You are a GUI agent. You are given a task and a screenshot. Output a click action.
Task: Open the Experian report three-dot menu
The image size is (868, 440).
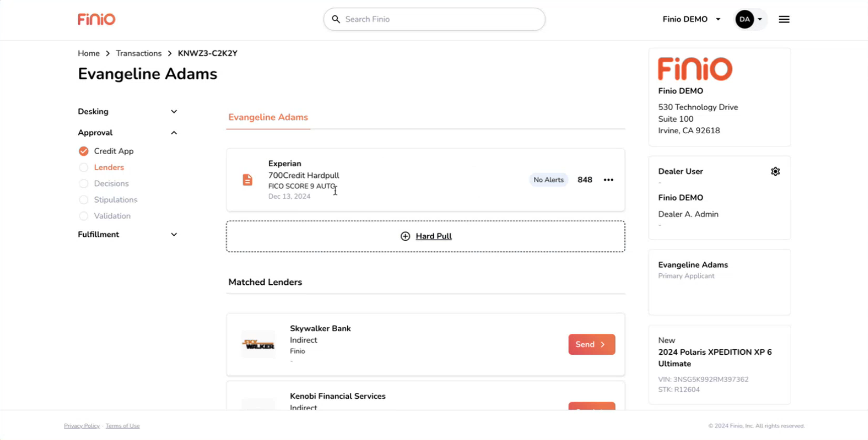pyautogui.click(x=608, y=180)
